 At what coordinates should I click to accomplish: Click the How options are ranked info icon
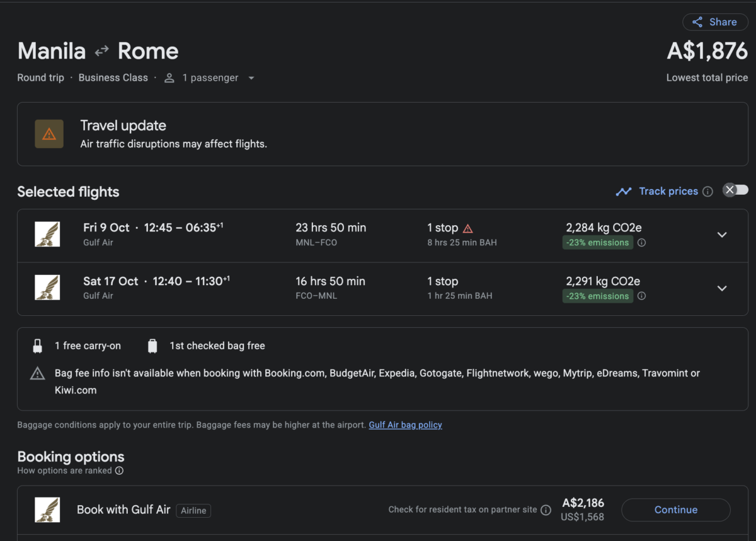(x=119, y=470)
